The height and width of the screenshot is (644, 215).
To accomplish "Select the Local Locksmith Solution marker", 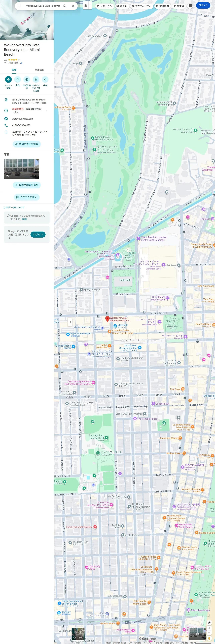I will click(x=95, y=527).
